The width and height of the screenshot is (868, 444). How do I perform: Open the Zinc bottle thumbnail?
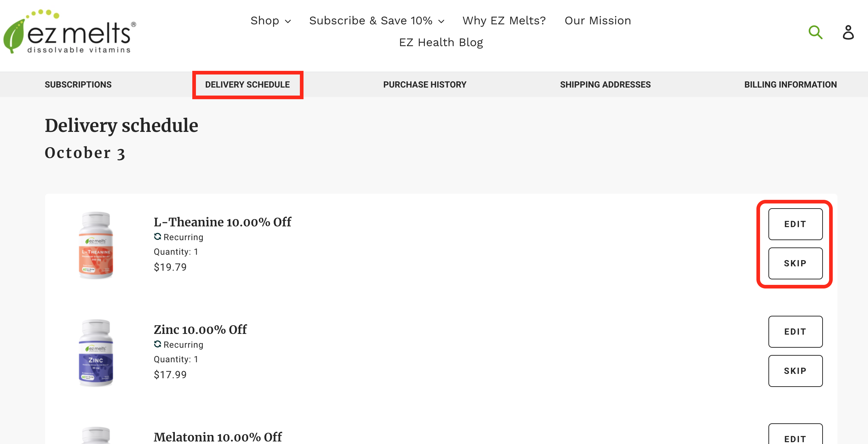96,353
